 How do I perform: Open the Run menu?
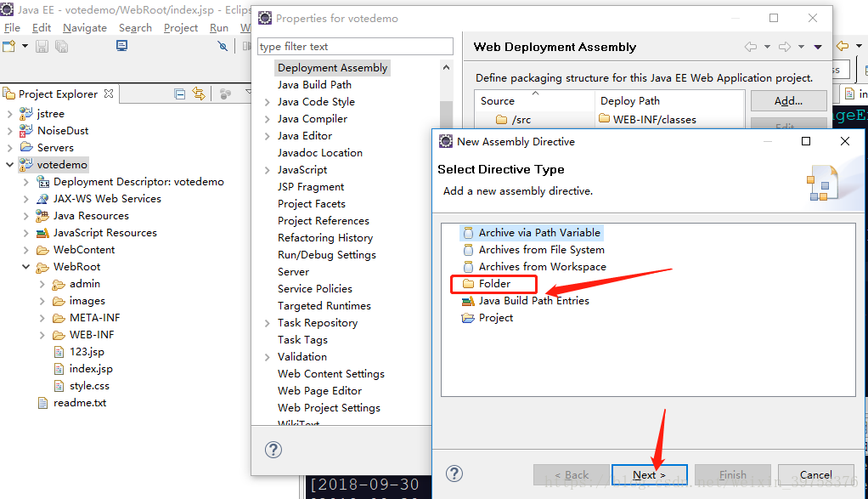[x=218, y=28]
